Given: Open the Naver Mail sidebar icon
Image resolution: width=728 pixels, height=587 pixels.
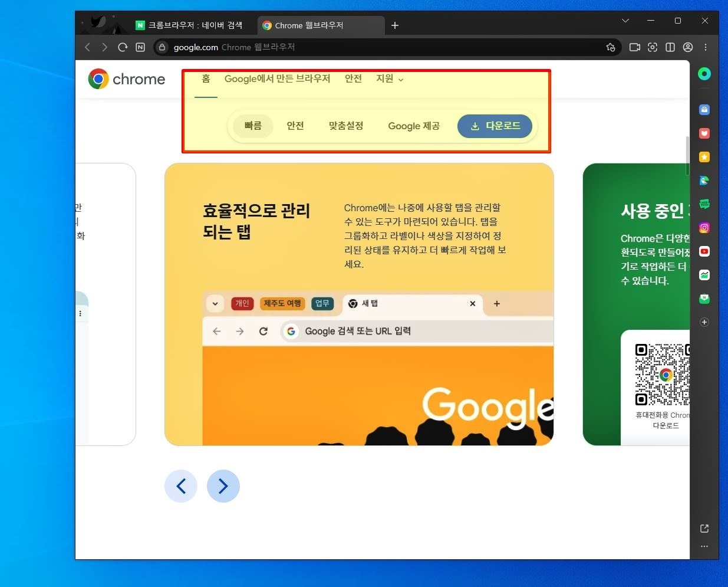Looking at the screenshot, I should click(x=704, y=299).
